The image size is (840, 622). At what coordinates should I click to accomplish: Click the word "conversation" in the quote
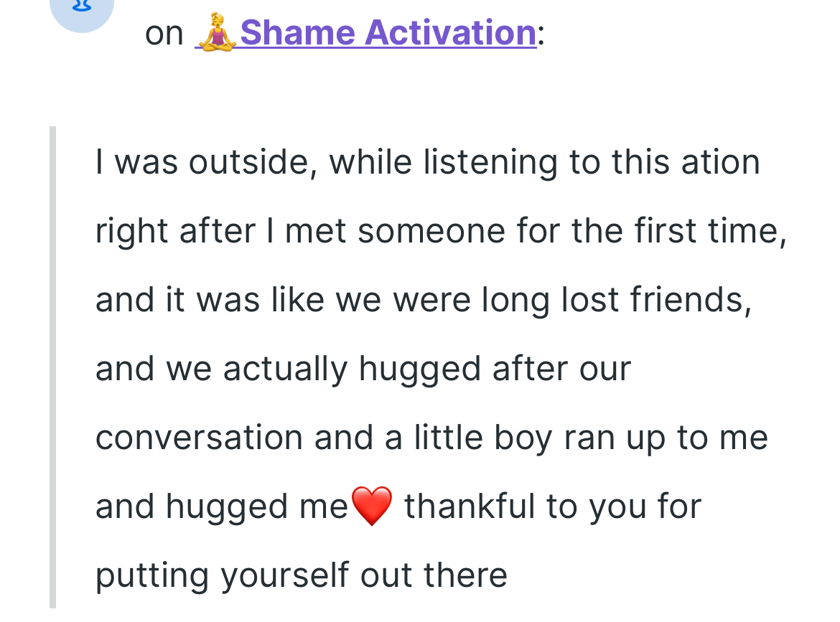click(199, 438)
